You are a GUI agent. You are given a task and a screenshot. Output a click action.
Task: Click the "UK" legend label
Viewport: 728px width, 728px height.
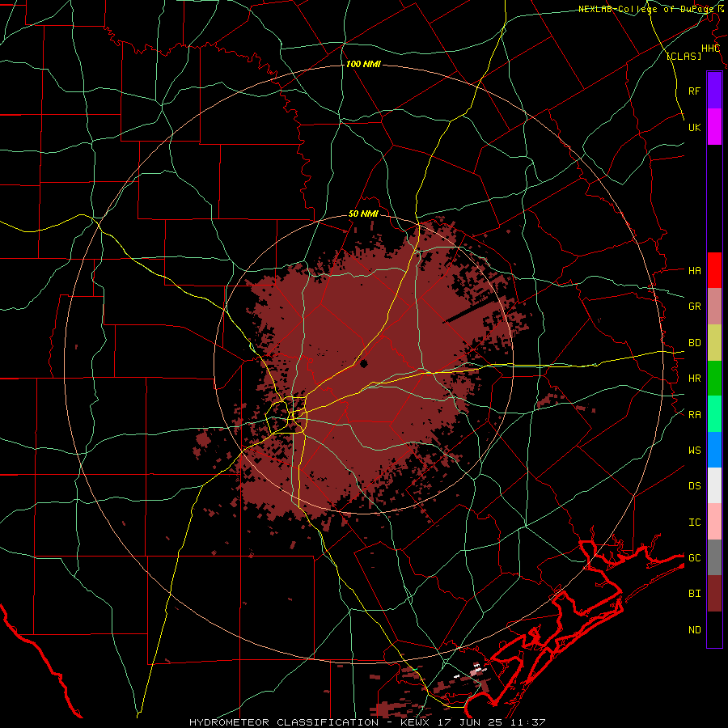tap(694, 127)
